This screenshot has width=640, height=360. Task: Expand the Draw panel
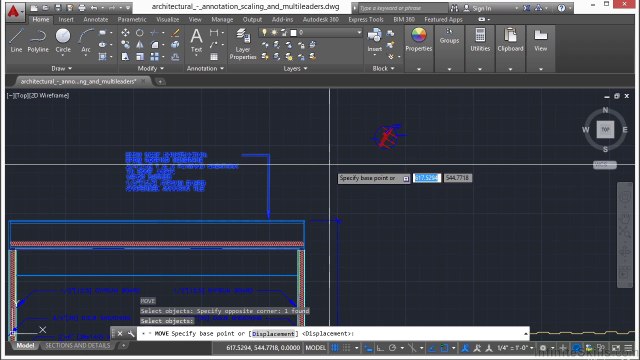click(61, 69)
